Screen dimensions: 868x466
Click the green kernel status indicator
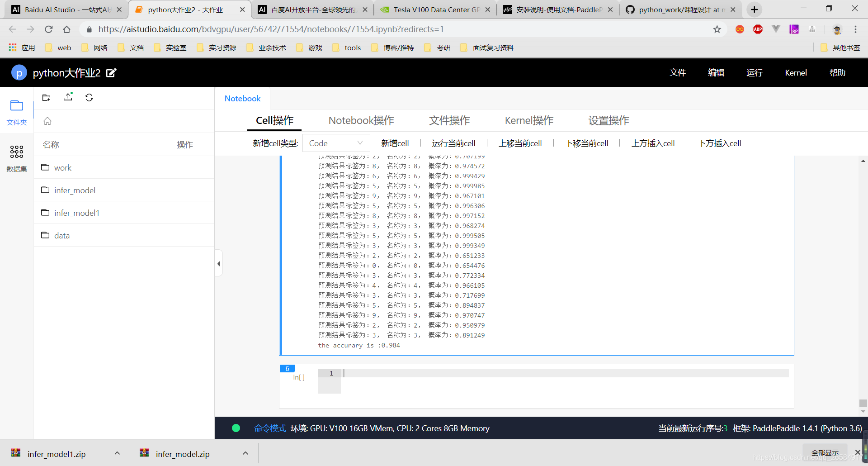click(236, 428)
